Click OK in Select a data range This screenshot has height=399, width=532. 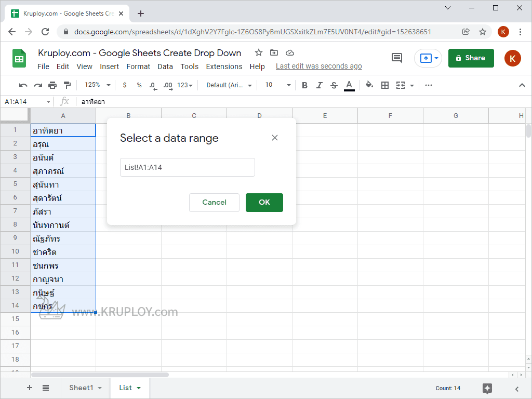point(264,203)
